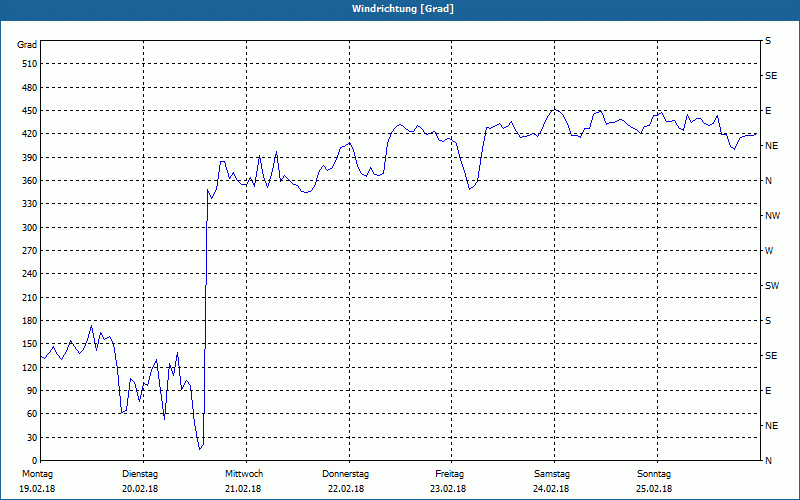The image size is (800, 500).
Task: Select the 'SW' compass label
Action: click(x=772, y=286)
